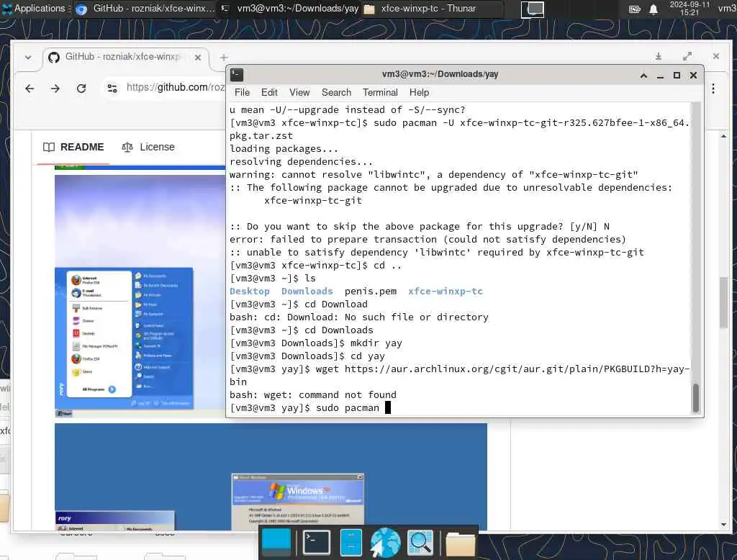This screenshot has width=737, height=560.
Task: Open the Terminal menu in the menubar
Action: click(380, 93)
